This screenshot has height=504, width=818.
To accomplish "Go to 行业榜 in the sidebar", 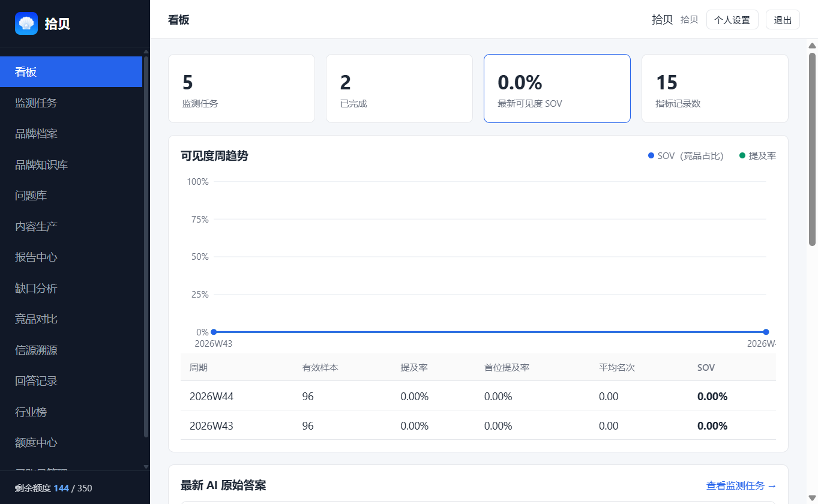I will [71, 412].
